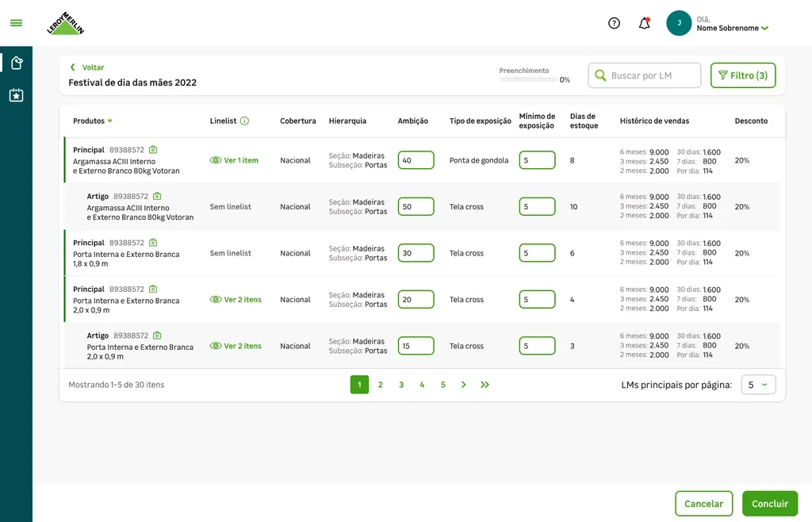
Task: Go to page 4
Action: [x=422, y=385]
